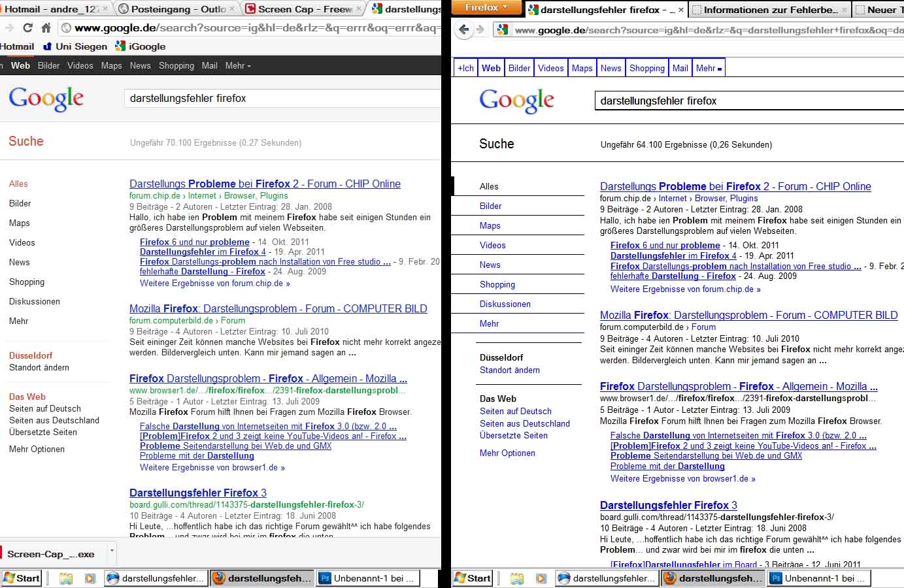Switch to Photoshop Unbenannt-1 in the taskbar under Chrome

point(367,578)
